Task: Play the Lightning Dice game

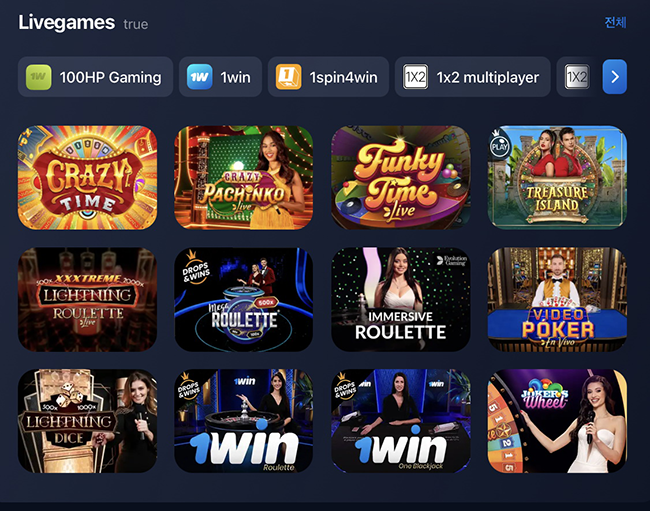Action: pos(87,421)
